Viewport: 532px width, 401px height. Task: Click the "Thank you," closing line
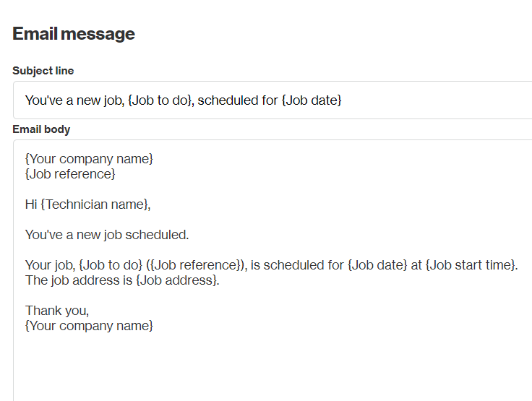57,311
